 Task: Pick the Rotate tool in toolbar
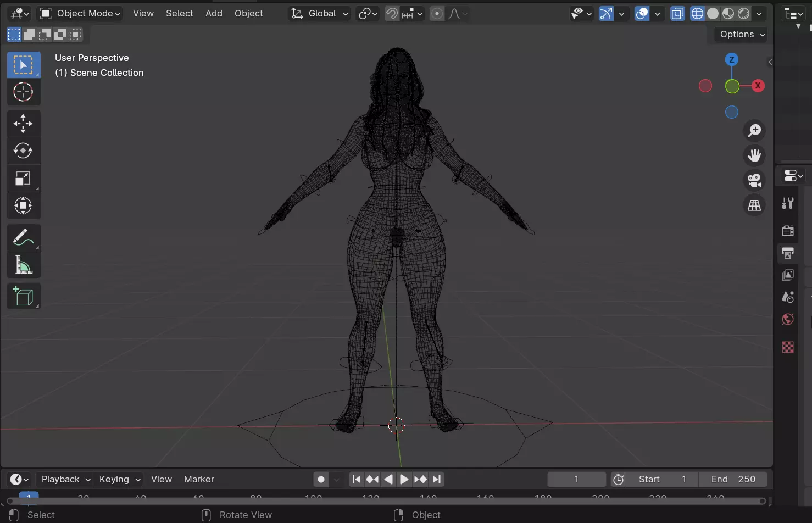(24, 151)
